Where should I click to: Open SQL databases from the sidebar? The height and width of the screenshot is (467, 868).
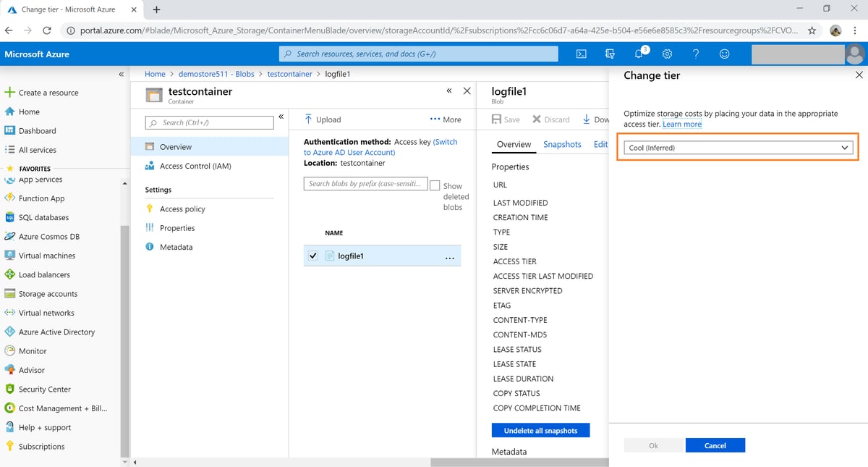[x=43, y=217]
